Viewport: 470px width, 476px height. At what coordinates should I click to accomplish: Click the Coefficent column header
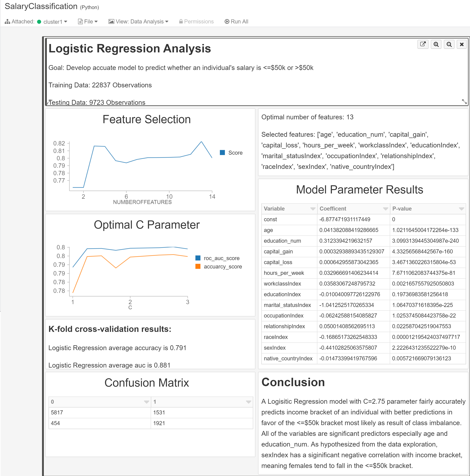click(354, 209)
